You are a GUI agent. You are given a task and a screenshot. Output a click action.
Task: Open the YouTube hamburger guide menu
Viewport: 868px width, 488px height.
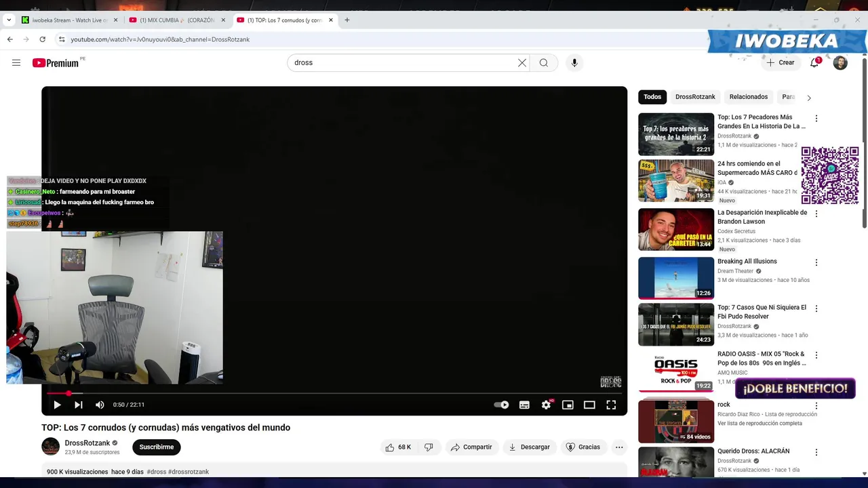pyautogui.click(x=16, y=62)
